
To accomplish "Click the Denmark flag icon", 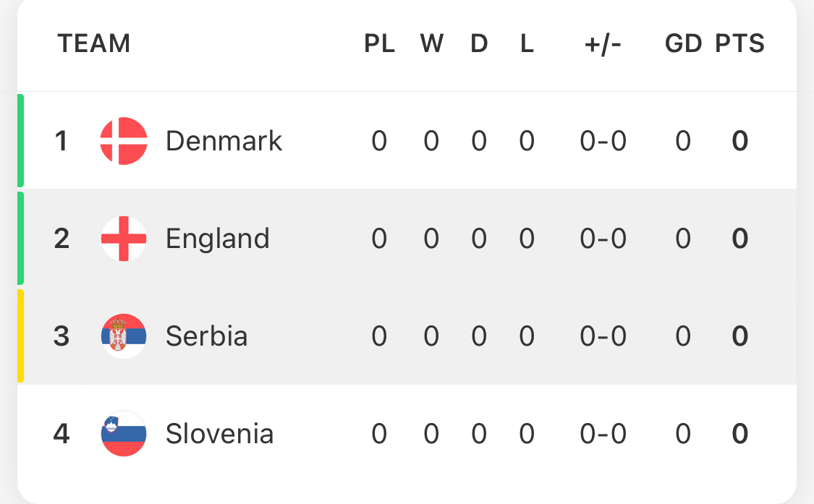I will [124, 141].
